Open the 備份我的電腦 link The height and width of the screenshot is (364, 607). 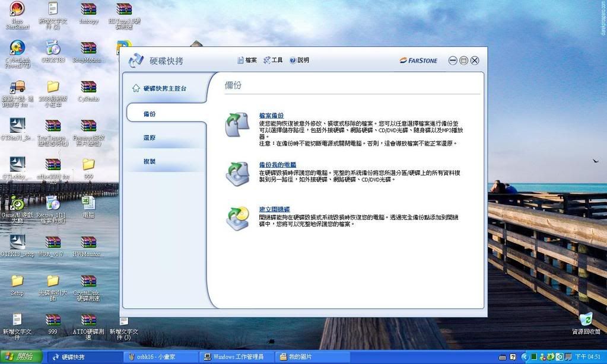pyautogui.click(x=278, y=164)
